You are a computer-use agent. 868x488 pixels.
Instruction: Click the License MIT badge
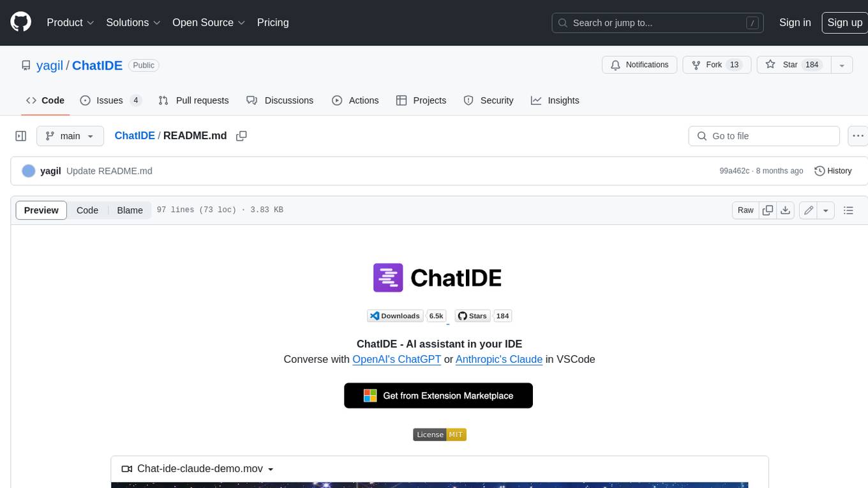[440, 434]
